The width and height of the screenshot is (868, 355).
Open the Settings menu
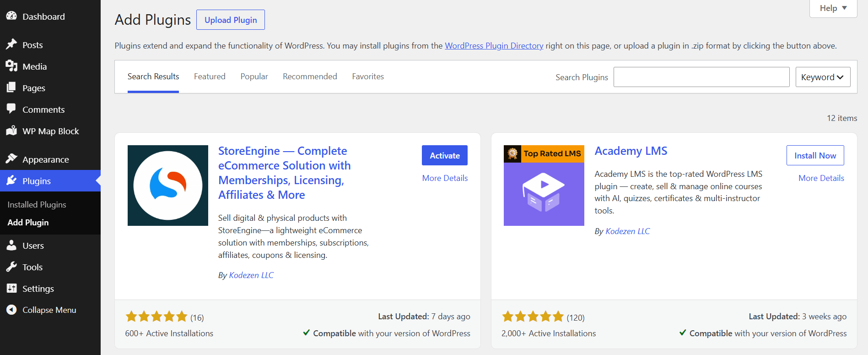[50, 289]
